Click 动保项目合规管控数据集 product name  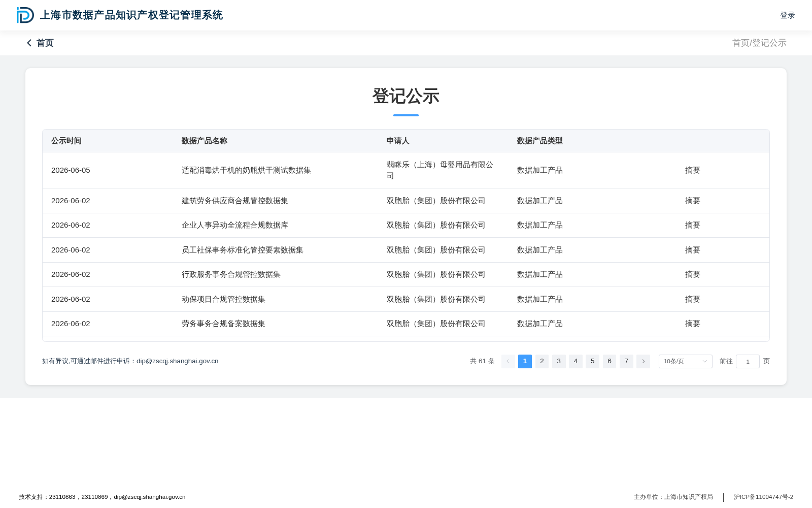pyautogui.click(x=223, y=299)
